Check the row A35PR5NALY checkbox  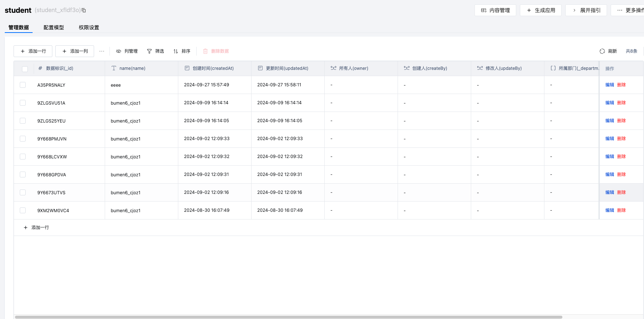point(23,85)
